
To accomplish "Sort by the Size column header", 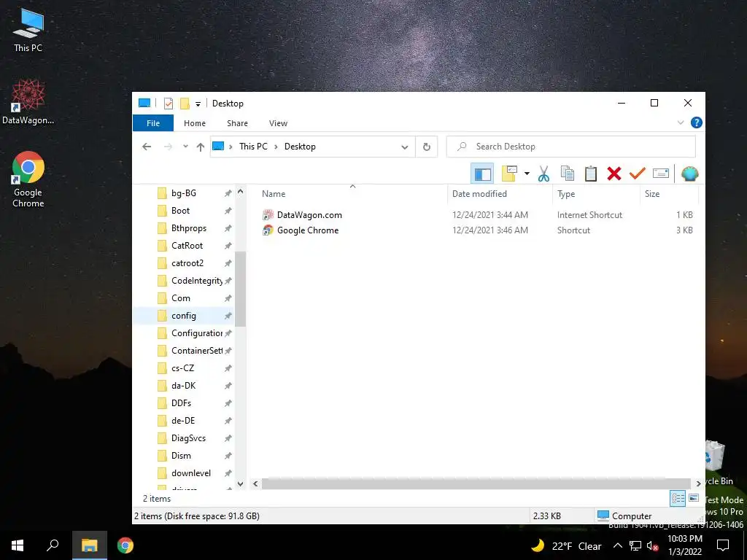I will (x=652, y=194).
